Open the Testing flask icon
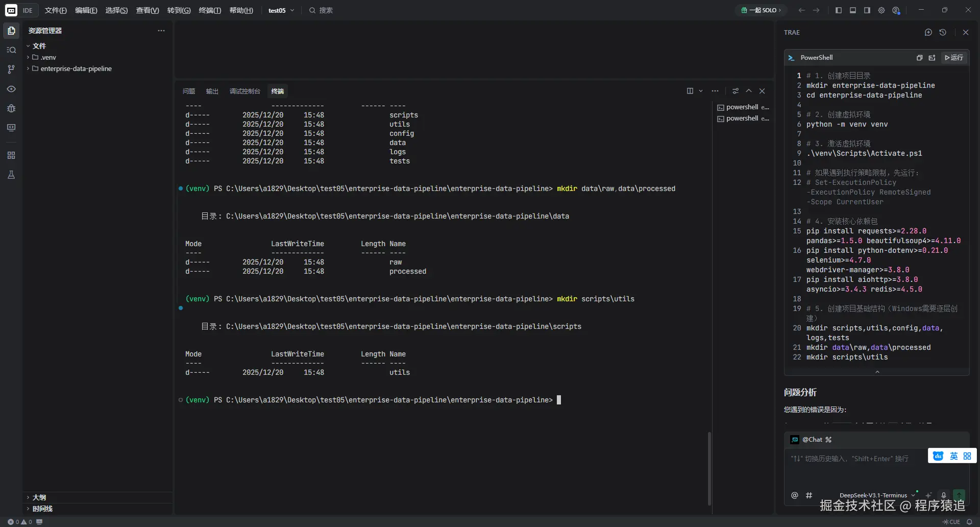Viewport: 980px width, 527px height. click(x=11, y=175)
